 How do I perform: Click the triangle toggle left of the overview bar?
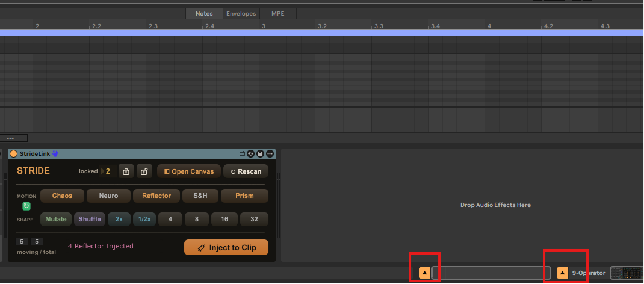click(x=424, y=273)
